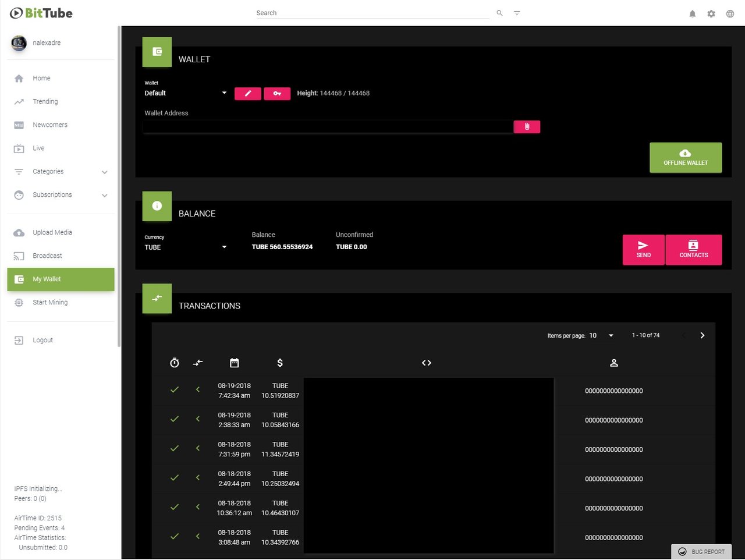Click the calendar date column header icon
The height and width of the screenshot is (560, 745).
click(x=235, y=363)
